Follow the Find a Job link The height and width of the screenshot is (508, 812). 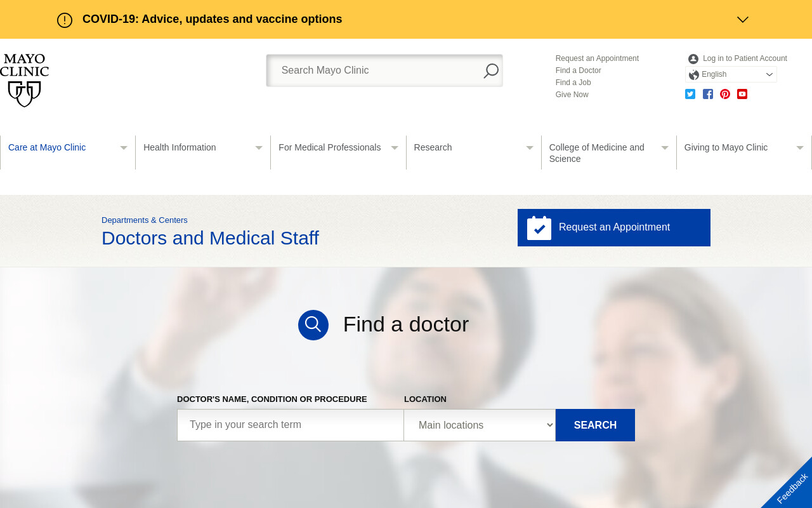[573, 83]
